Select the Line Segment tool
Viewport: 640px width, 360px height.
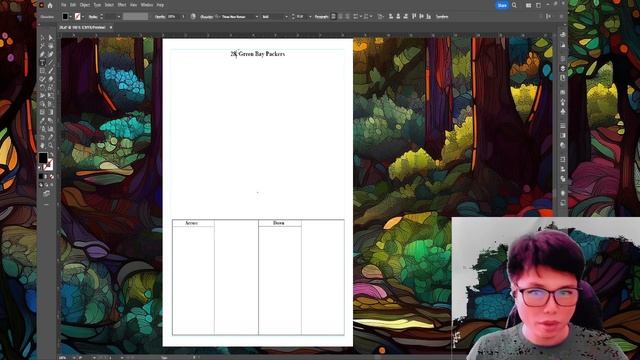(51, 62)
